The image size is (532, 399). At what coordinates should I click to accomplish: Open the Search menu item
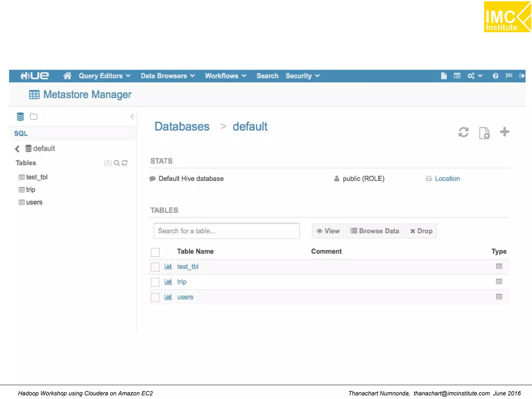tap(267, 76)
